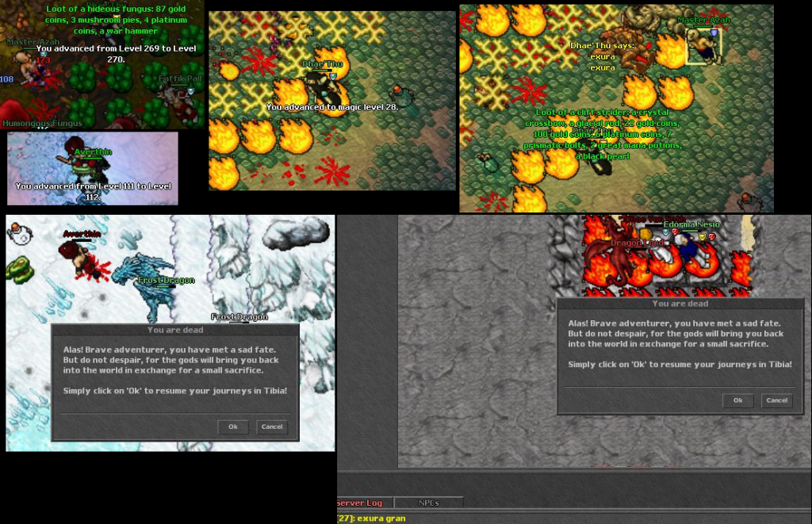
Task: Click the 'Humongous Fungus' creature name
Action: pos(42,123)
